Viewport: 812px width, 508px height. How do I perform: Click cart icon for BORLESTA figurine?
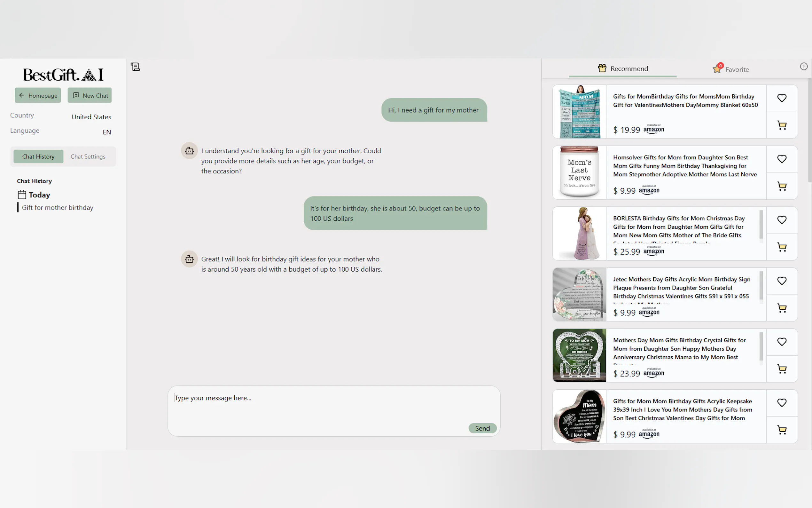click(x=782, y=247)
